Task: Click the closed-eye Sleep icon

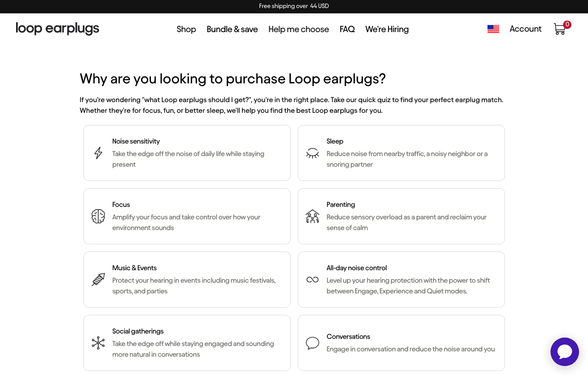Action: (313, 153)
